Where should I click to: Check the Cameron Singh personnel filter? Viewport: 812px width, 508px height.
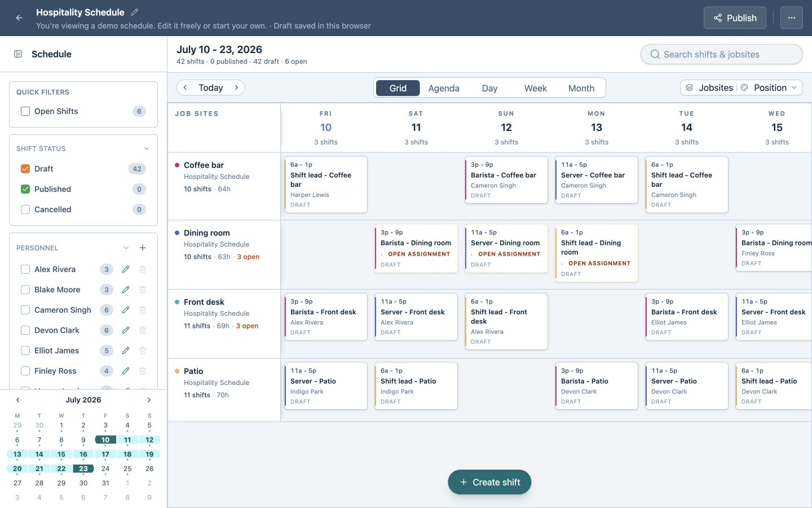click(x=25, y=310)
